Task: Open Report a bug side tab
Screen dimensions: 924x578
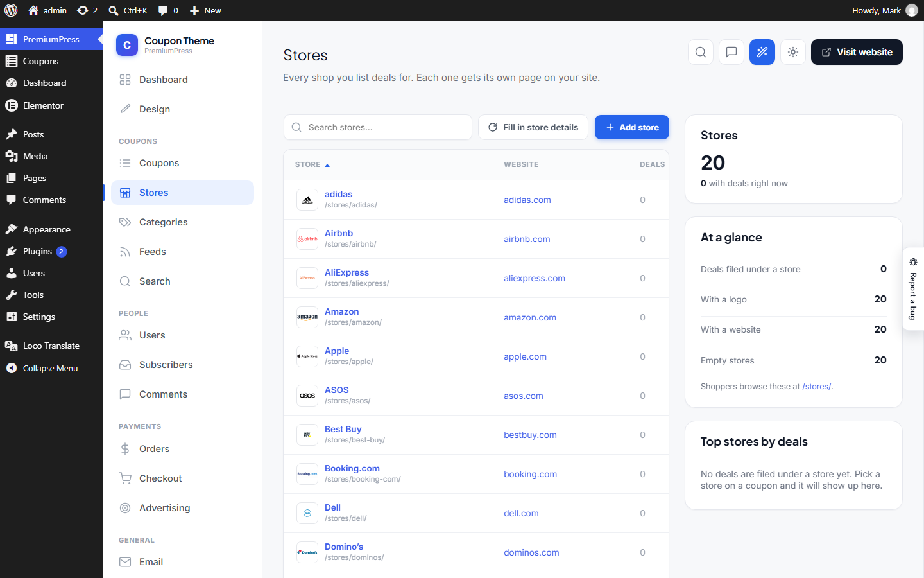Action: [913, 289]
